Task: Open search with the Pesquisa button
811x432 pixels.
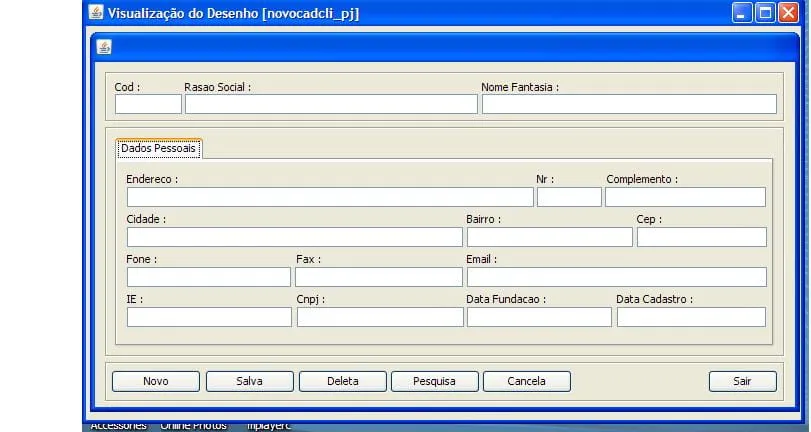Action: click(434, 381)
